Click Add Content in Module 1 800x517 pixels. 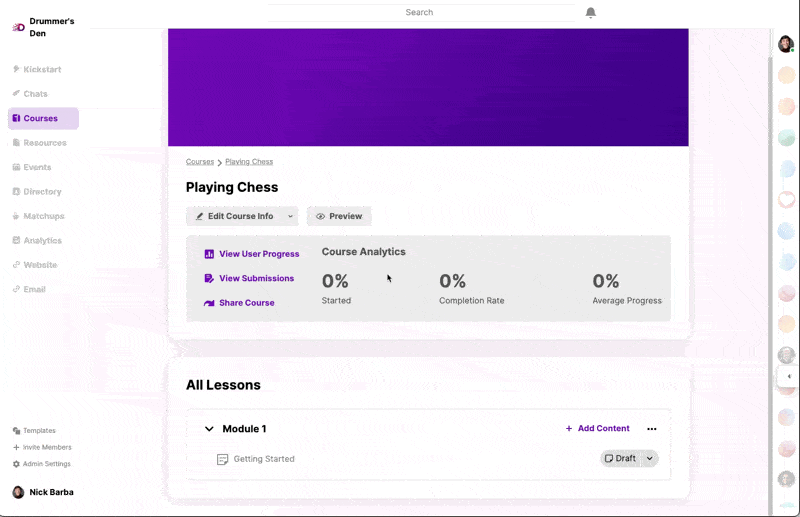(x=597, y=429)
